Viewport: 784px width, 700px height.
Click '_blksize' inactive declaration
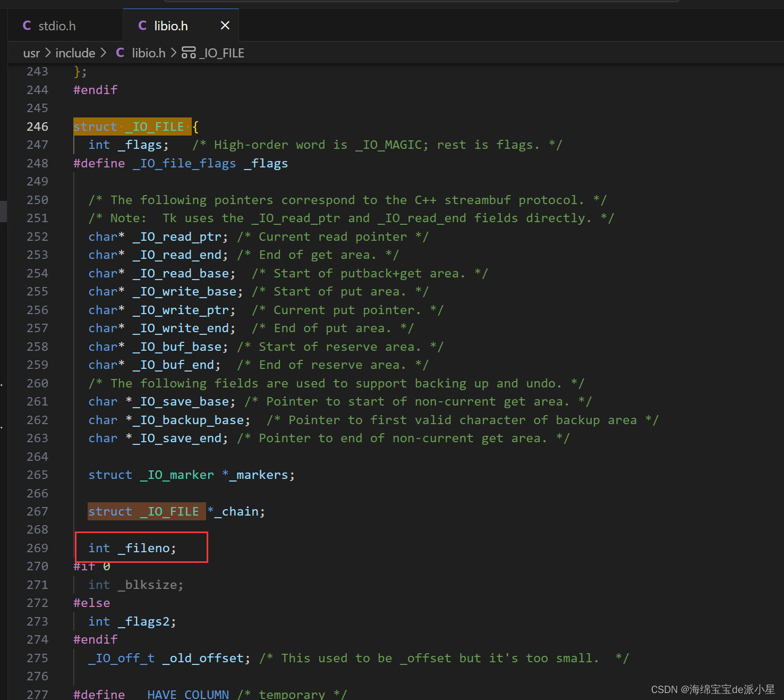tap(136, 585)
